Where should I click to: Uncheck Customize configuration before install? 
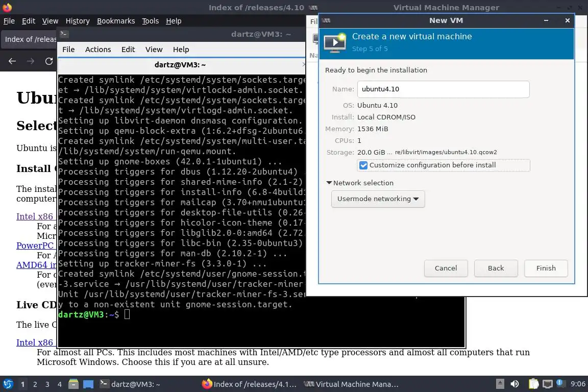363,165
